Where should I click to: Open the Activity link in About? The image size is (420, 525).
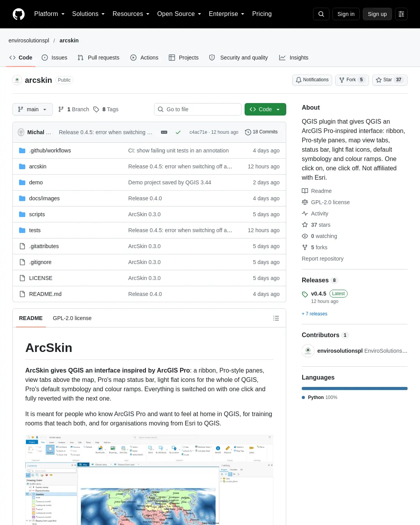click(x=315, y=213)
